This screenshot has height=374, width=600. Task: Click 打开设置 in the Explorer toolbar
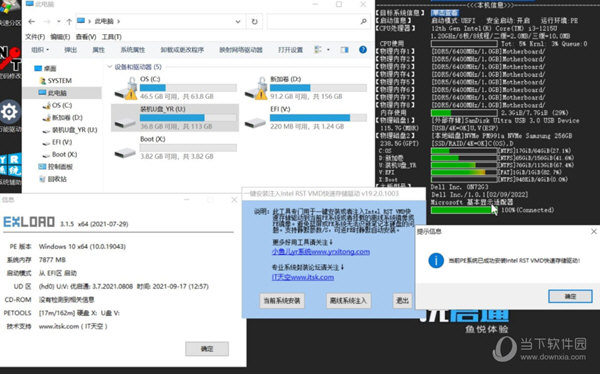(x=290, y=50)
